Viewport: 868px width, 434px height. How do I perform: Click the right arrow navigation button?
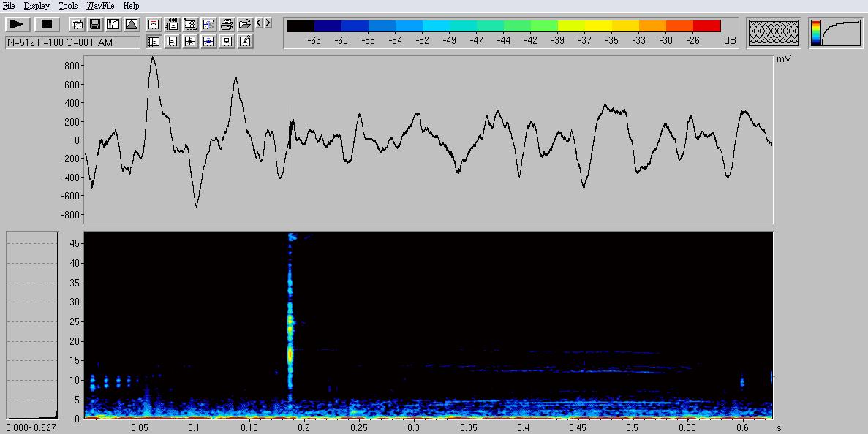268,23
